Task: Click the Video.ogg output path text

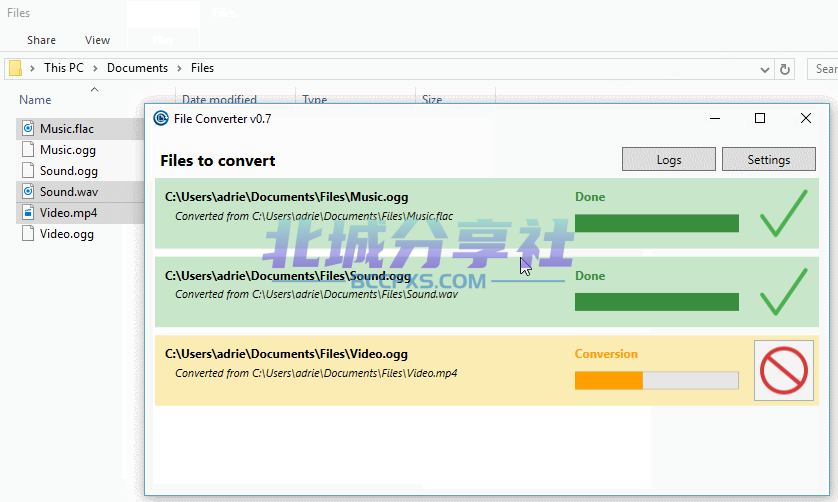Action: [x=286, y=354]
